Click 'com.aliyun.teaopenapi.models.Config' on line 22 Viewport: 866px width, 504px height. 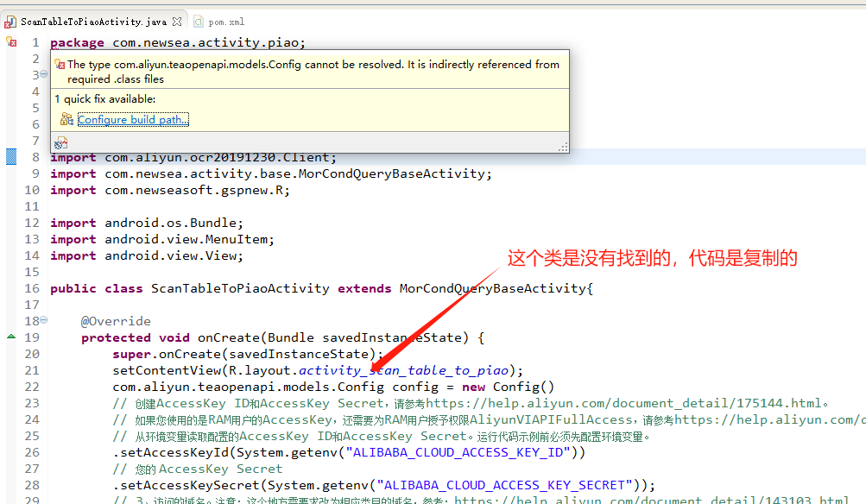[248, 387]
